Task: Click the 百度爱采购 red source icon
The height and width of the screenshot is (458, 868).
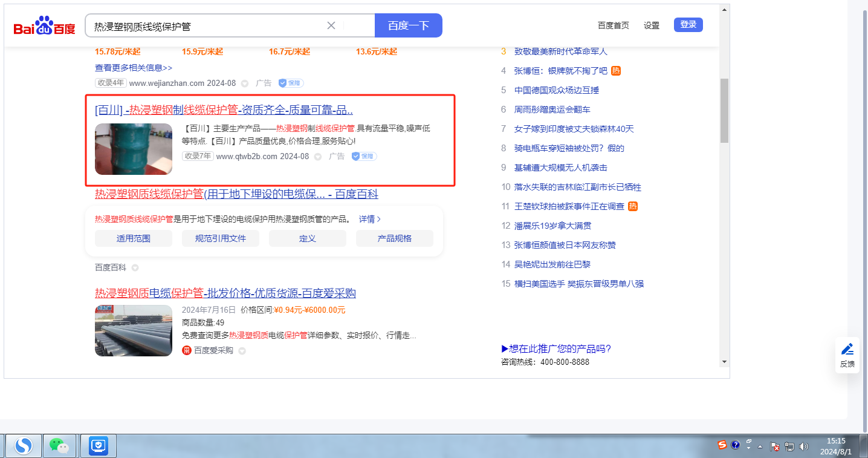Action: click(187, 350)
